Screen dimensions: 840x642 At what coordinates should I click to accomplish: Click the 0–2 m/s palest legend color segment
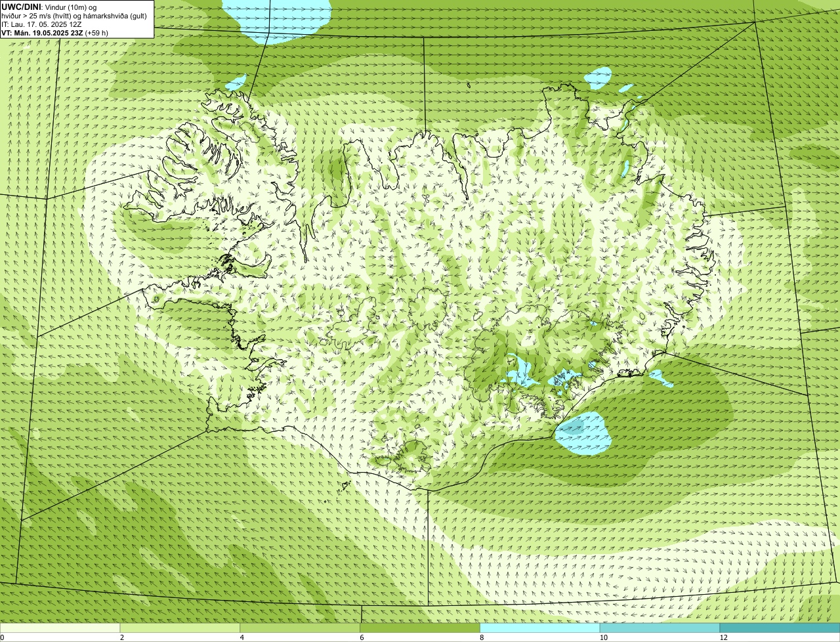[60, 628]
